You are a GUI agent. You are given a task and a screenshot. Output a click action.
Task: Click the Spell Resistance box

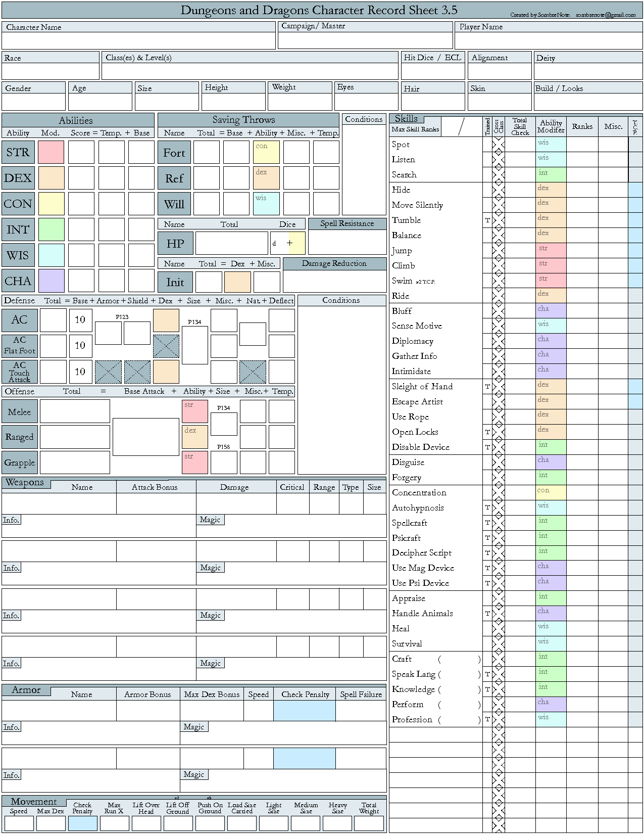tap(347, 242)
